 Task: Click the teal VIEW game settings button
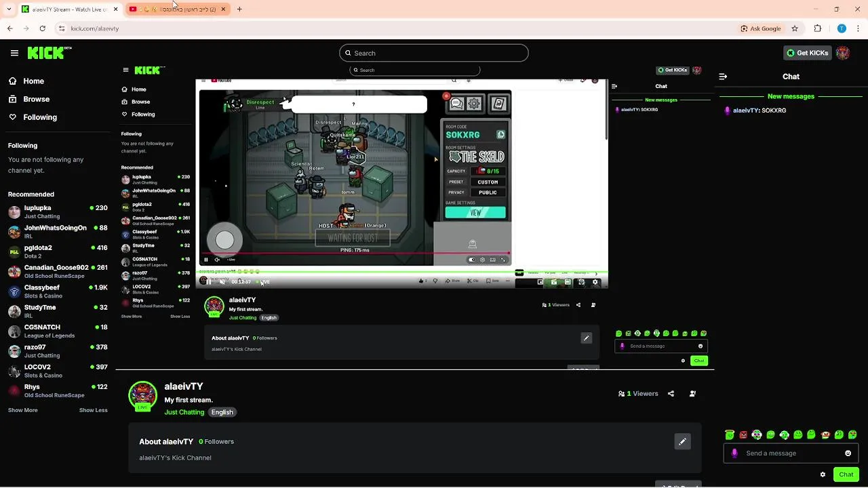pyautogui.click(x=475, y=213)
